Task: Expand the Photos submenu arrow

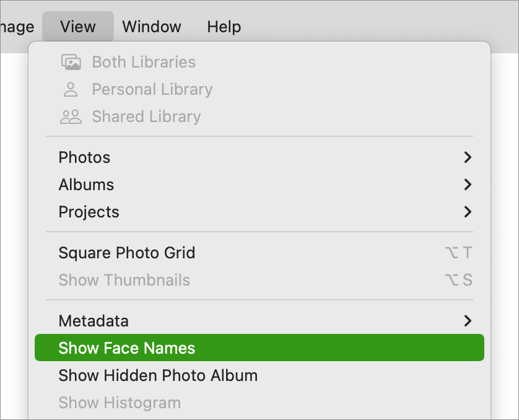Action: tap(468, 157)
